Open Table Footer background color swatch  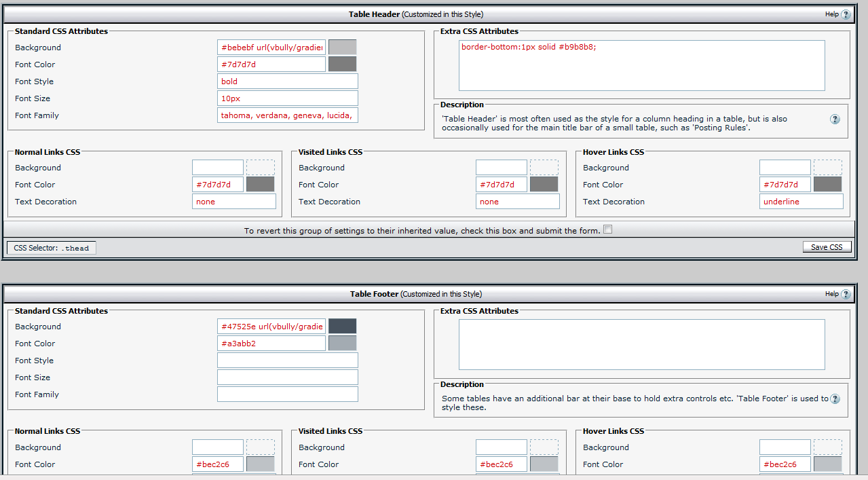click(x=342, y=326)
